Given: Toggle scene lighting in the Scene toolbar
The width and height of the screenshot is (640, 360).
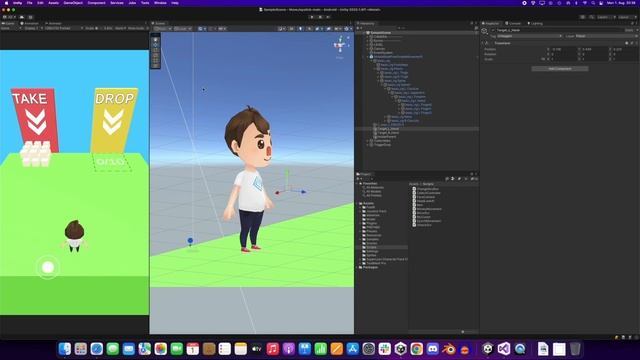Looking at the screenshot, I should (300, 29).
